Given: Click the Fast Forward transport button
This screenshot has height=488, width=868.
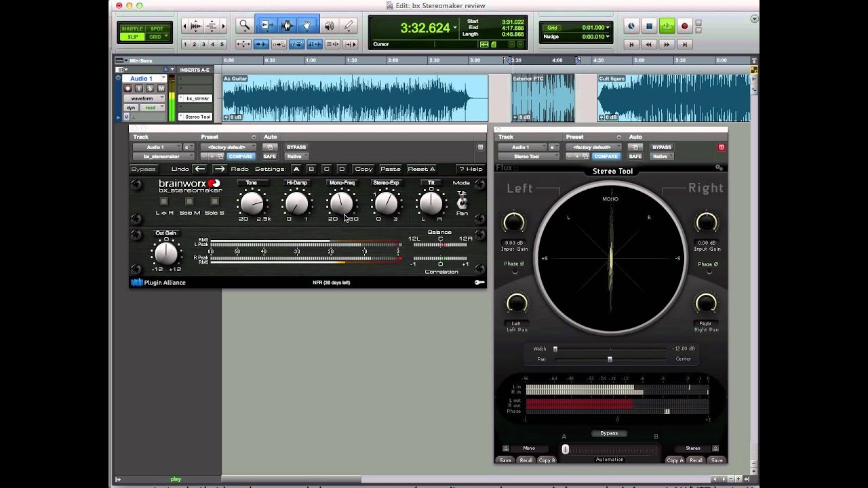Looking at the screenshot, I should coord(667,44).
